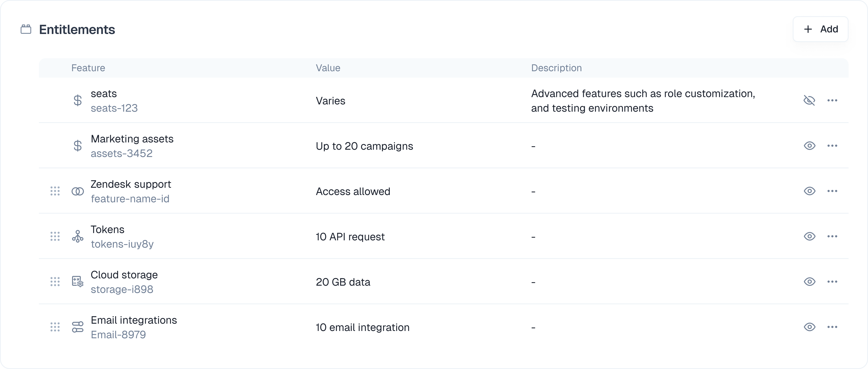This screenshot has width=868, height=369.
Task: Toggle visibility of Email integrations row
Action: 809,327
